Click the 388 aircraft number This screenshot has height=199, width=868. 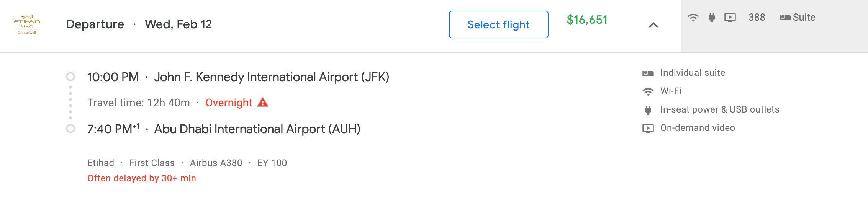[757, 18]
